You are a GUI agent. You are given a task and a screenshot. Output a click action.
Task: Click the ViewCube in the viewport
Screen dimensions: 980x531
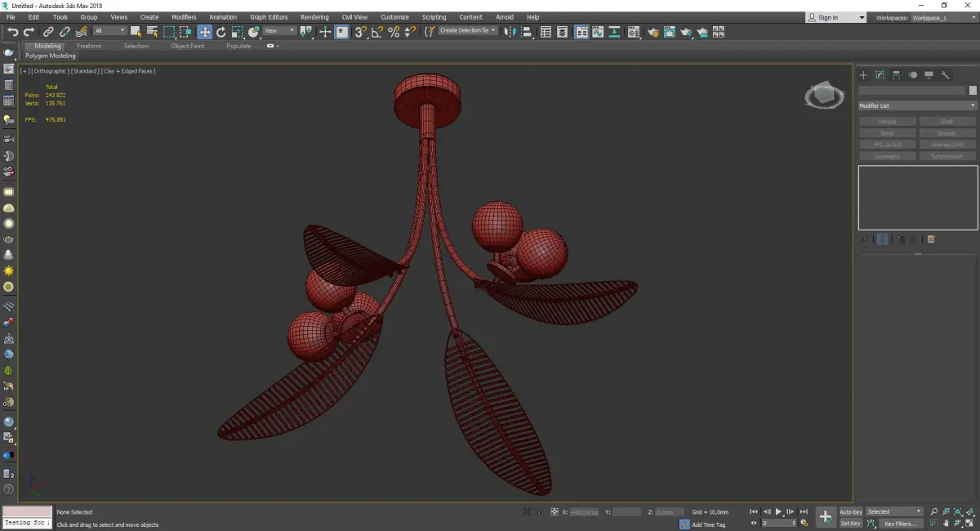pos(824,96)
